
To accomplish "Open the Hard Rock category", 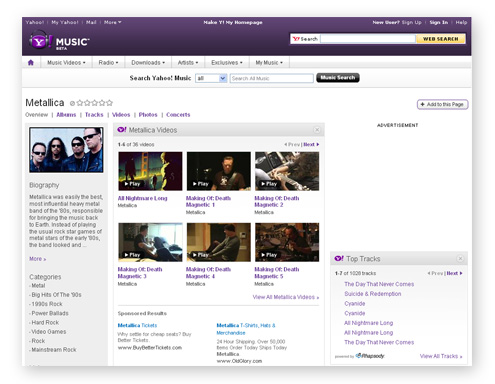I will click(45, 322).
